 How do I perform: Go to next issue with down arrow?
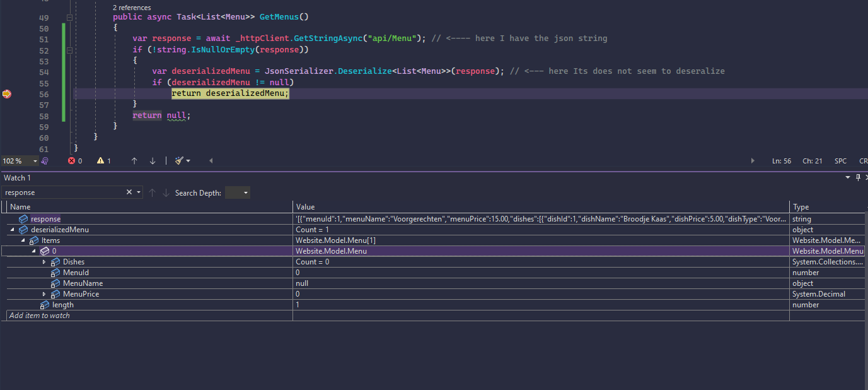click(153, 161)
